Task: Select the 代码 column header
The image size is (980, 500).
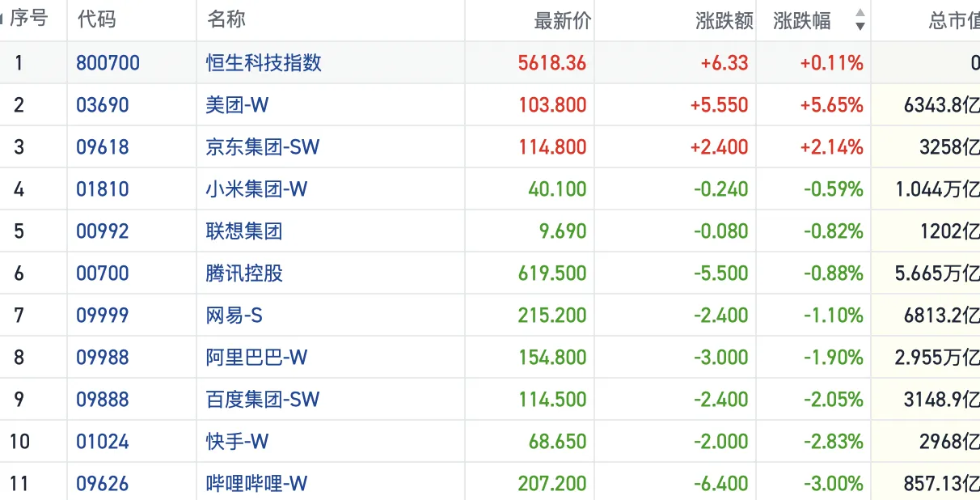Action: coord(96,19)
